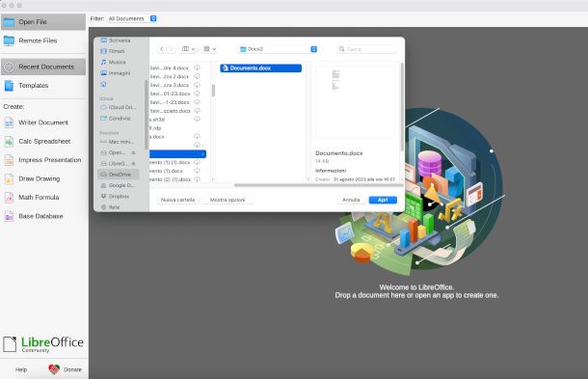
Task: Click the Nuova cartella button
Action: point(177,200)
